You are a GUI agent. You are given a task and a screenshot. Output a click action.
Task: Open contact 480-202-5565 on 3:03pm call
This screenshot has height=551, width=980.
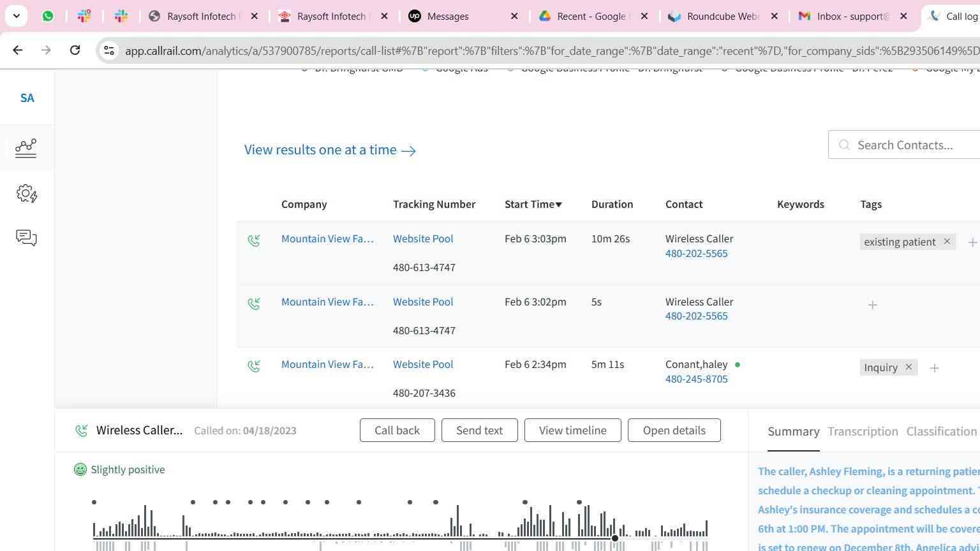click(696, 253)
